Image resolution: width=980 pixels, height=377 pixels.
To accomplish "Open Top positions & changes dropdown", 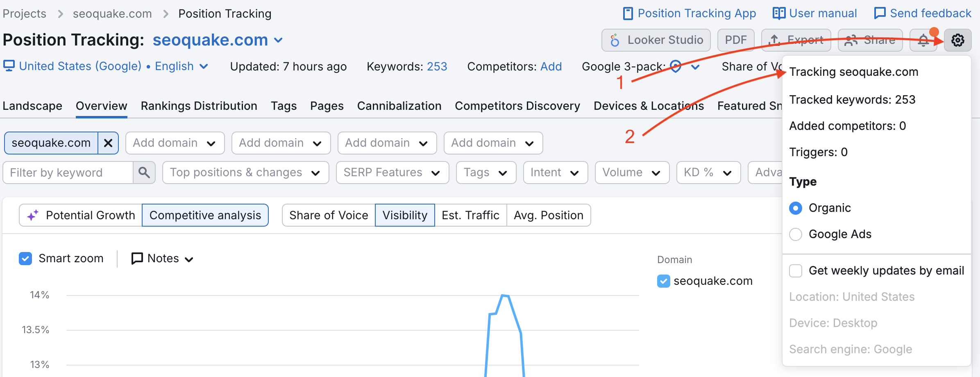I will point(245,173).
